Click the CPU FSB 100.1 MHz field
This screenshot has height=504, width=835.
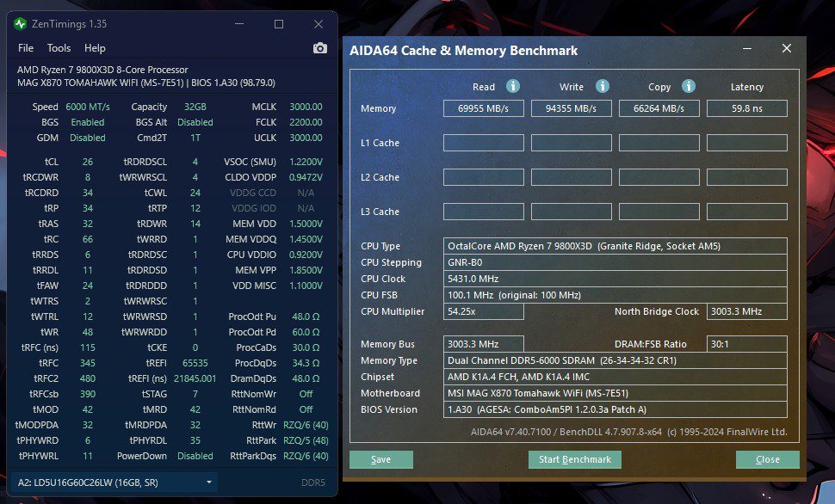tap(615, 295)
